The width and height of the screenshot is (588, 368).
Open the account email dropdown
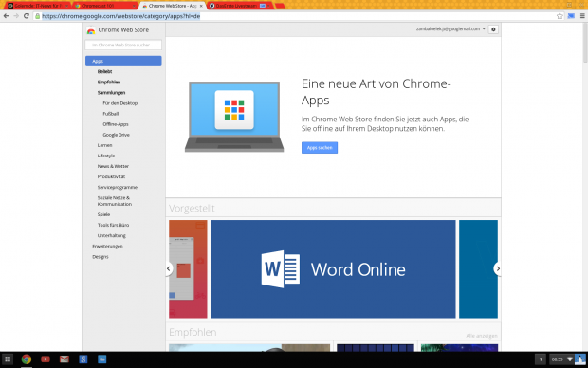pyautogui.click(x=450, y=28)
